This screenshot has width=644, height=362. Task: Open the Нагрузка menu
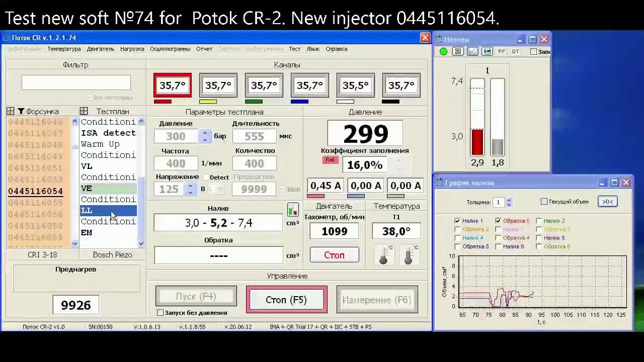(x=132, y=49)
